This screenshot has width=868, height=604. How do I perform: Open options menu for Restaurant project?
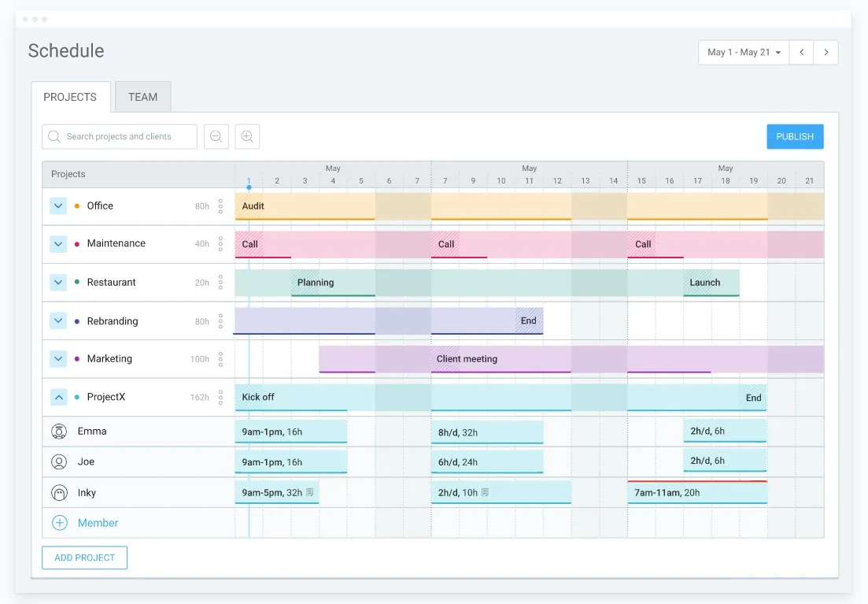click(x=220, y=283)
